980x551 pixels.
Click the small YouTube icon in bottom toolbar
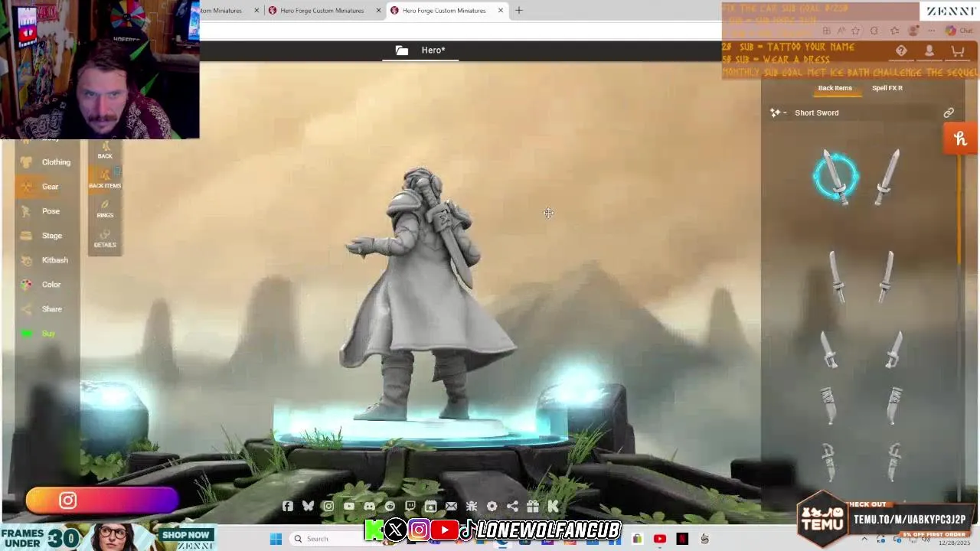(x=349, y=506)
